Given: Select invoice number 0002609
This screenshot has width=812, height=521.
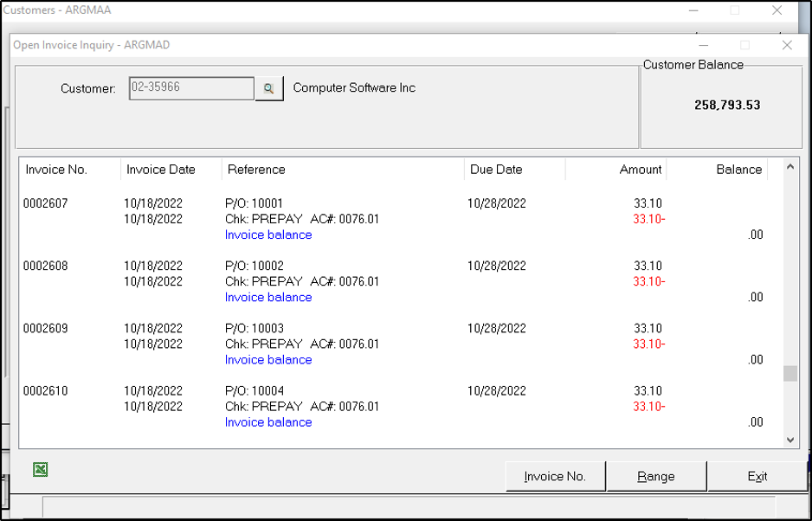Looking at the screenshot, I should [46, 328].
